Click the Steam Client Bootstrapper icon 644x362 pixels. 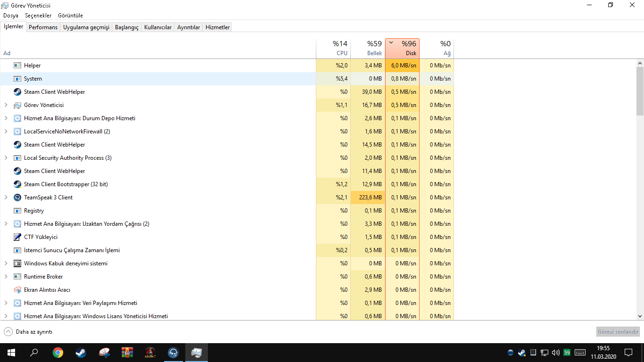coord(17,184)
